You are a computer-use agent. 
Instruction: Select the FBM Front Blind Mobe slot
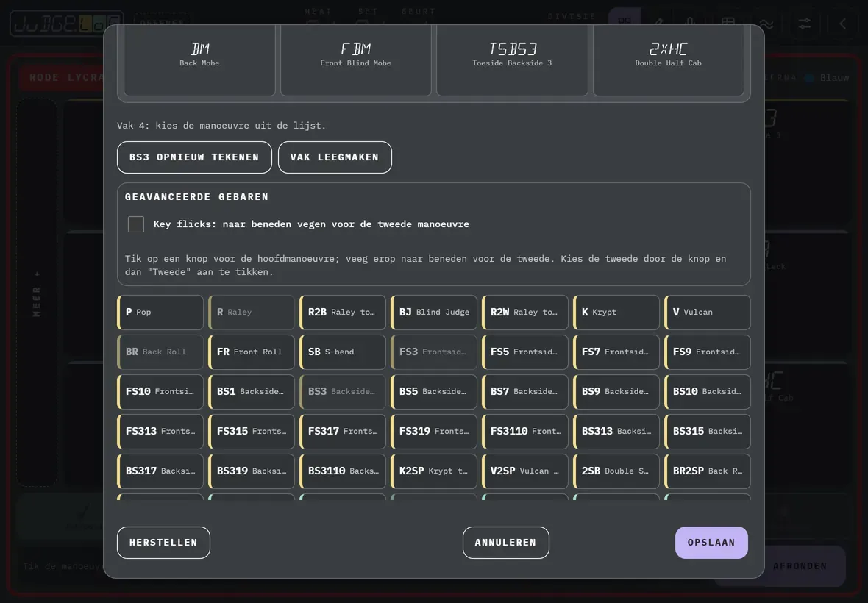355,60
